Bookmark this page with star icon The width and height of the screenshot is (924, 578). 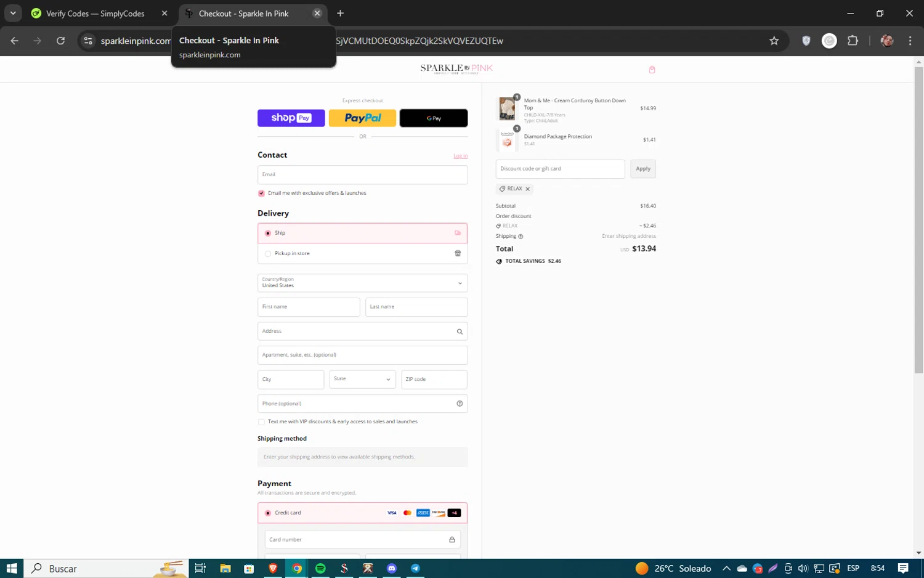tap(774, 41)
